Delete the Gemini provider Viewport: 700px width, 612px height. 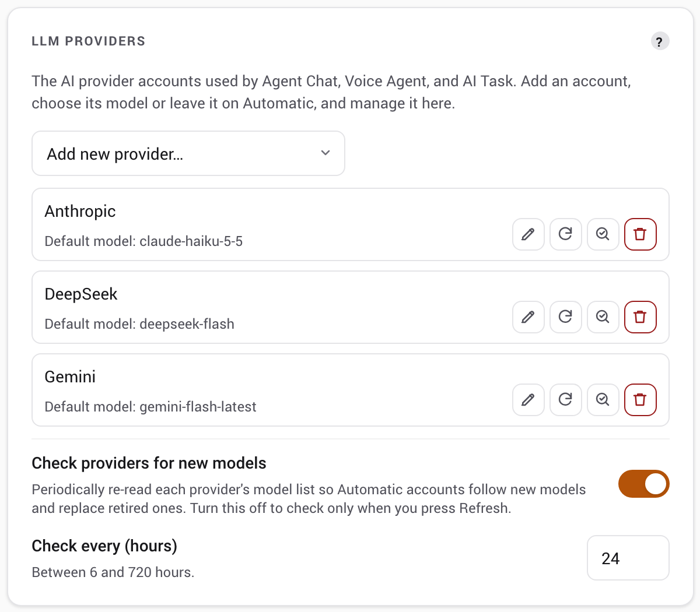click(640, 400)
